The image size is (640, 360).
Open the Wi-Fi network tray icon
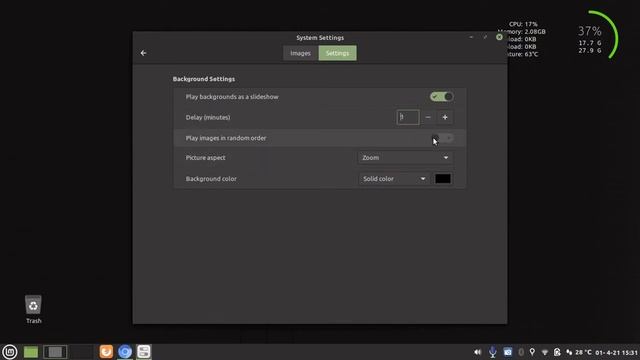(544, 352)
